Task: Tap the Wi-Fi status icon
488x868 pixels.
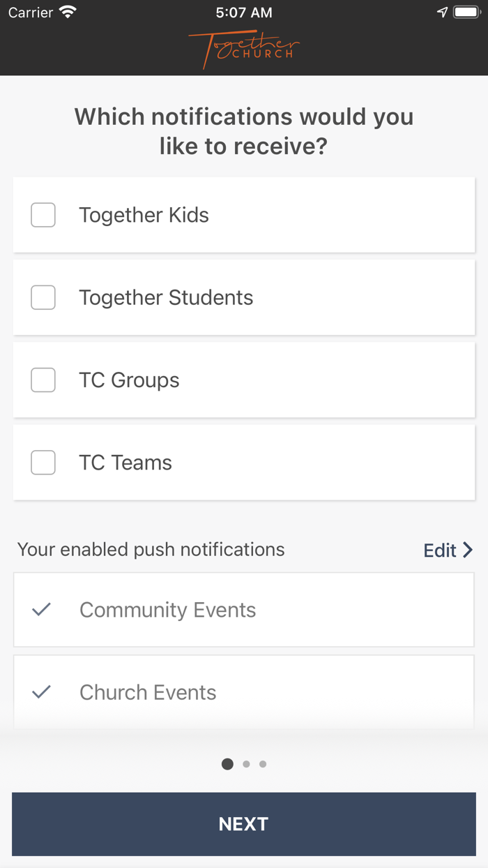Action: [x=68, y=13]
